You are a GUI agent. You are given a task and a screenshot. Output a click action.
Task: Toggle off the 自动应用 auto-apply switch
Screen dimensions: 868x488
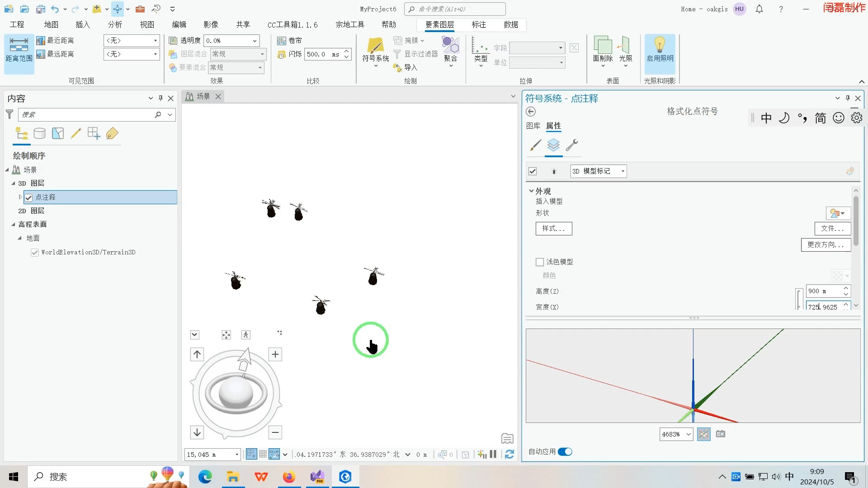(x=565, y=451)
